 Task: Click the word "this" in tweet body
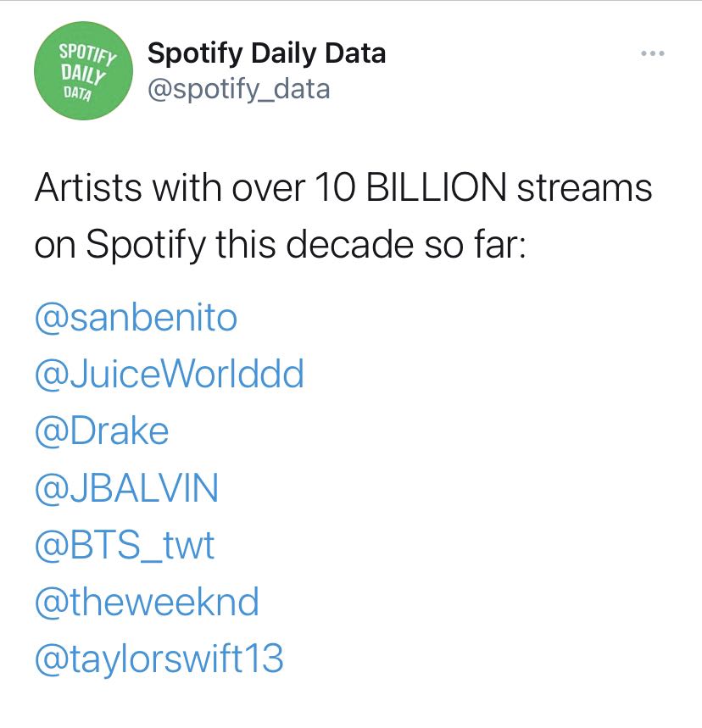tap(246, 244)
